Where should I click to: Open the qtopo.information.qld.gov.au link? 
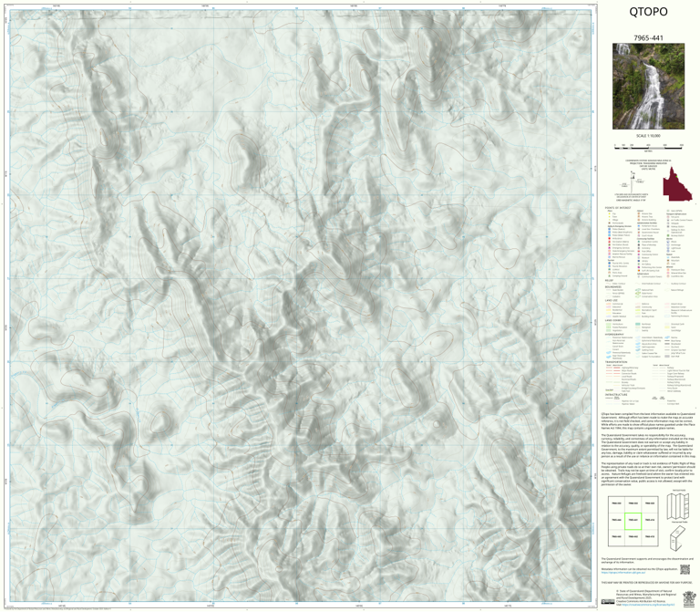pos(623,572)
